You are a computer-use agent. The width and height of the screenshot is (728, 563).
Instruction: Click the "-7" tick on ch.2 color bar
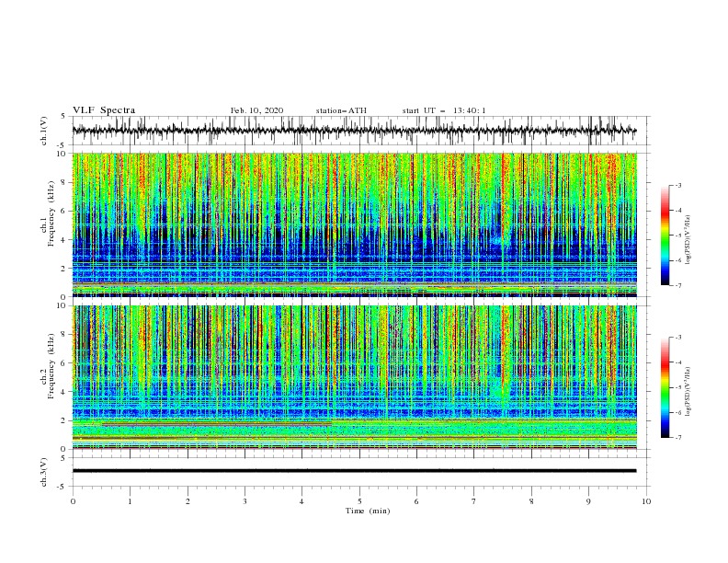pyautogui.click(x=678, y=438)
